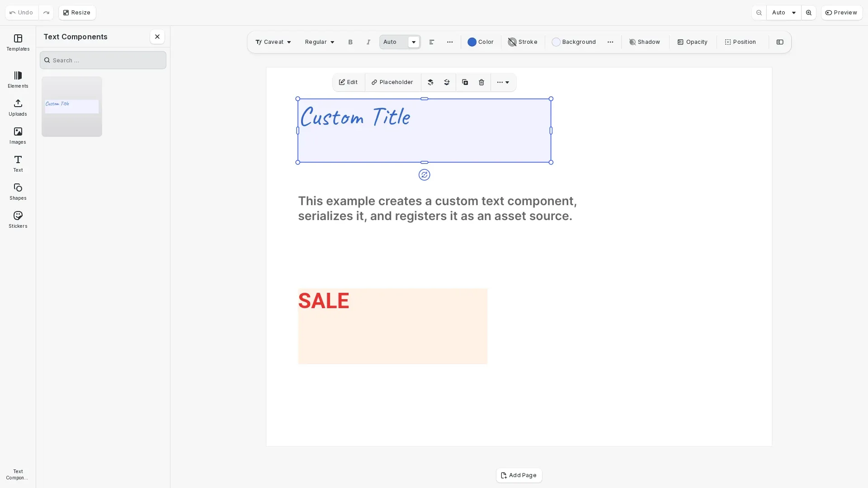Open the Uploads panel
Screen dimensions: 868x488
[18, 107]
